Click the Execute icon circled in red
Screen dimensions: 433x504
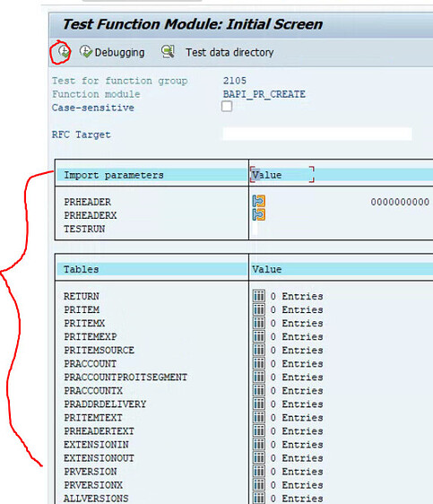64,52
